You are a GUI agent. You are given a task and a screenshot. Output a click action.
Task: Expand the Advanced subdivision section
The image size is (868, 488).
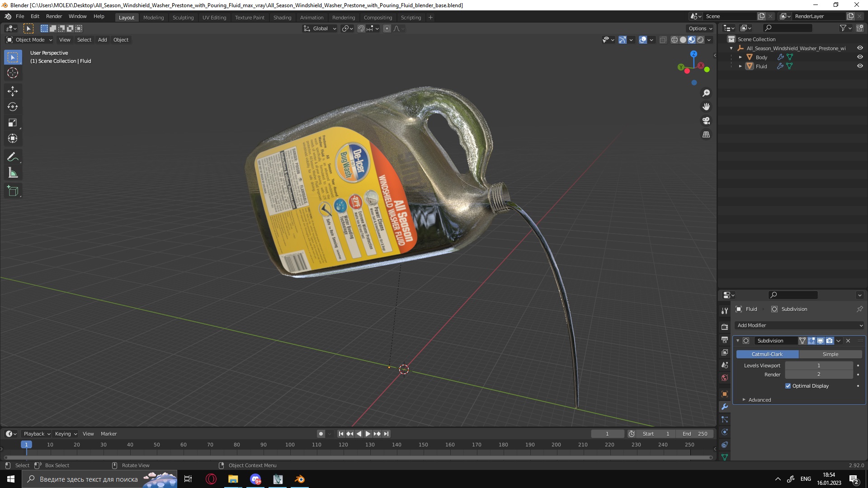759,400
